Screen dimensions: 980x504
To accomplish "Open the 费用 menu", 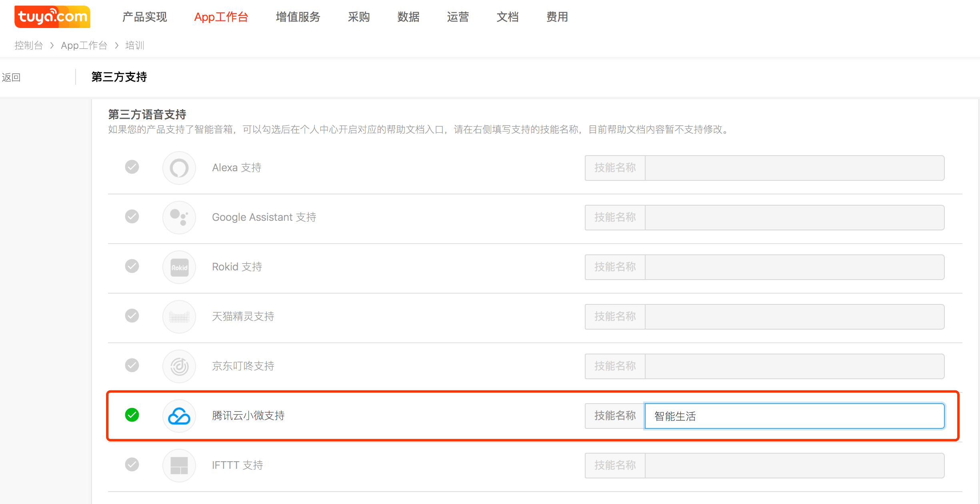I will pyautogui.click(x=557, y=17).
